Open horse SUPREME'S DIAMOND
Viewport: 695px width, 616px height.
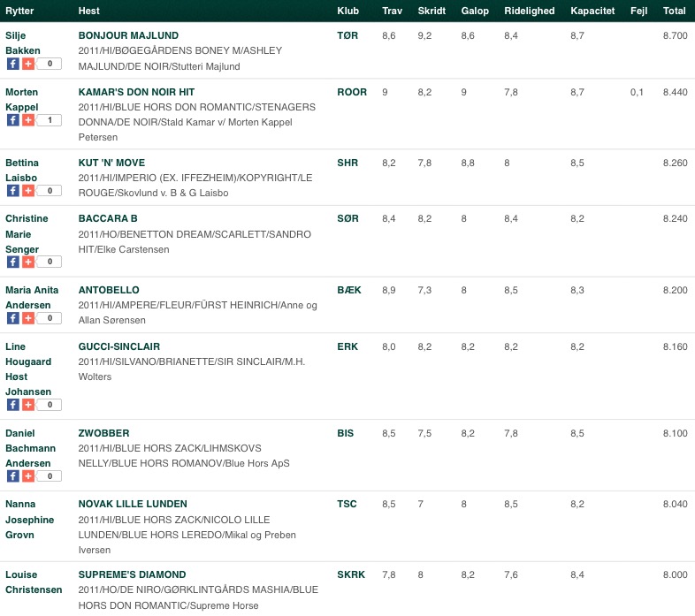pyautogui.click(x=132, y=574)
